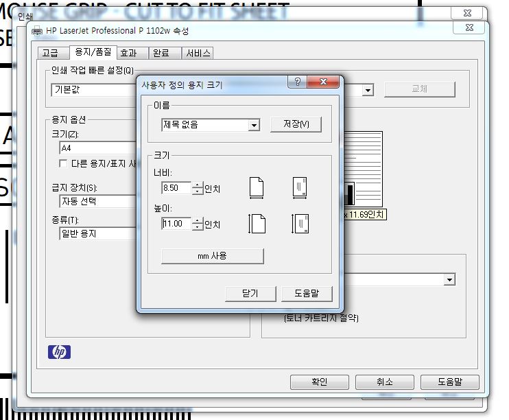Click the mm 사용 button
Screen dimensions: 509x420
(x=212, y=256)
